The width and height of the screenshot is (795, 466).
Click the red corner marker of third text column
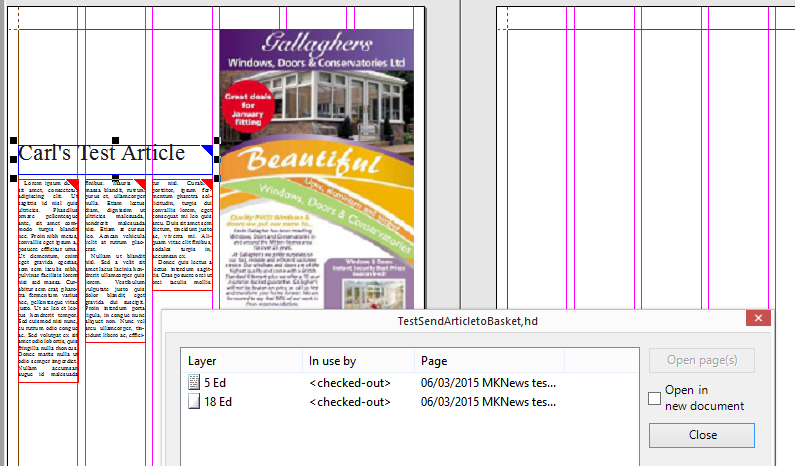point(207,184)
